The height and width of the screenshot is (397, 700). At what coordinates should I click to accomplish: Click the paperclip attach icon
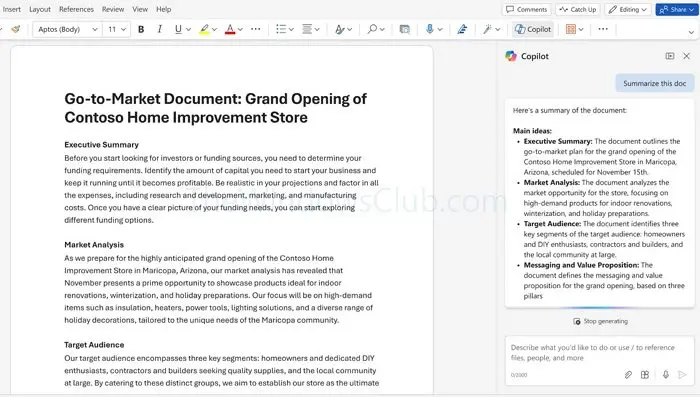[x=628, y=375]
